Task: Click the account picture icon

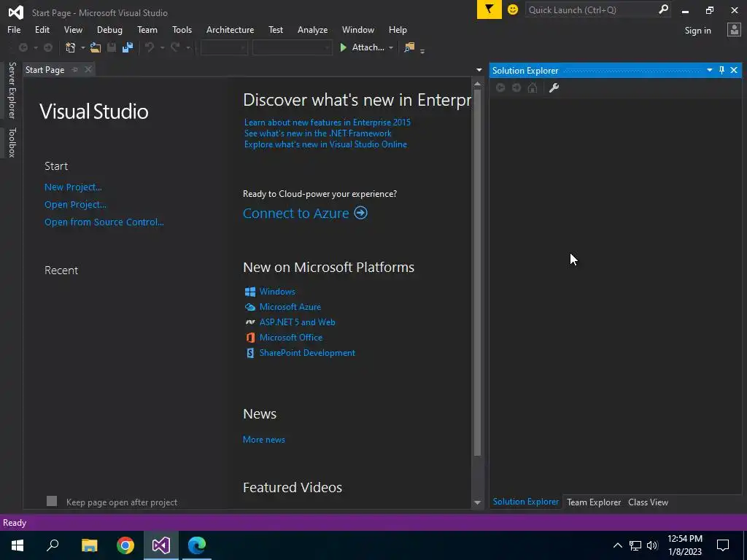Action: 734,29
